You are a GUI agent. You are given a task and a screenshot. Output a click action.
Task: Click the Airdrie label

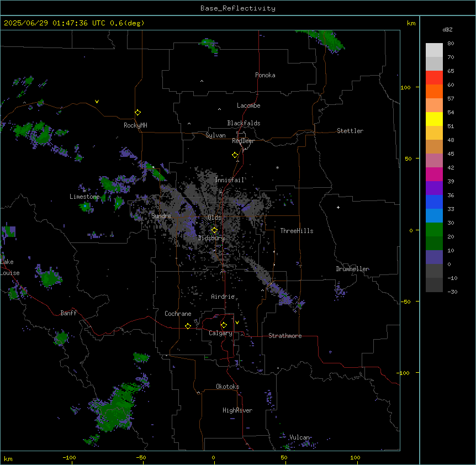pos(223,297)
